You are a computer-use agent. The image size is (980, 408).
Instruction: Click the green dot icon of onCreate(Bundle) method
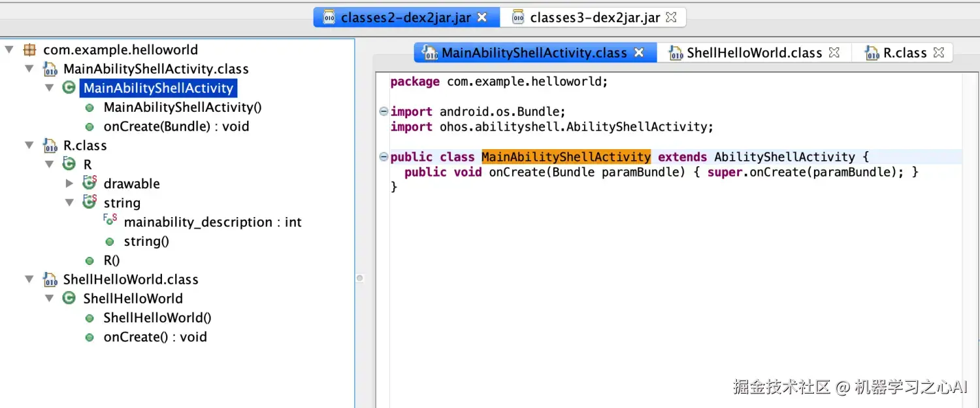[90, 127]
